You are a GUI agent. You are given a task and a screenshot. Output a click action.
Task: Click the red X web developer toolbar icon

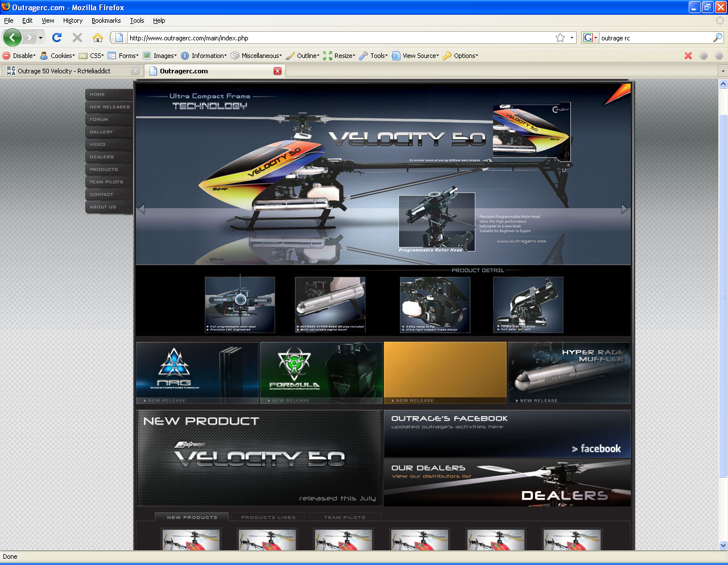[688, 56]
